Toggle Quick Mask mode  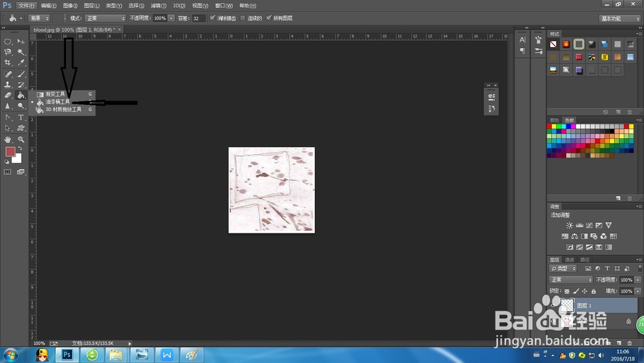pos(7,172)
